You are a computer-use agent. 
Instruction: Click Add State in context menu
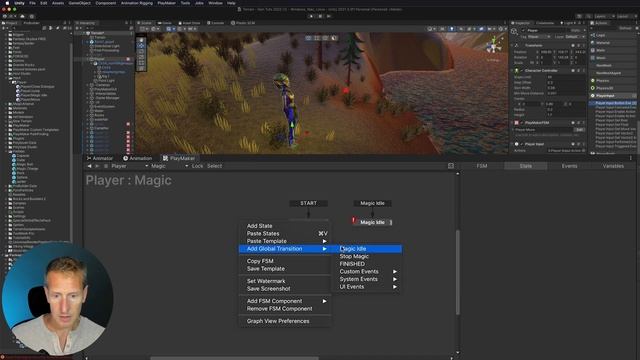coord(284,226)
